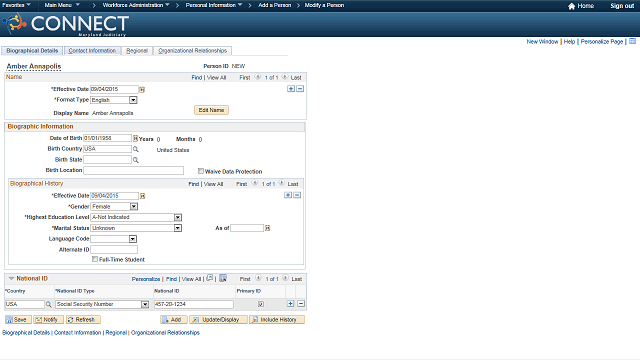Image resolution: width=640 pixels, height=360 pixels.
Task: Show previous row in Biographical History
Action: [x=254, y=183]
